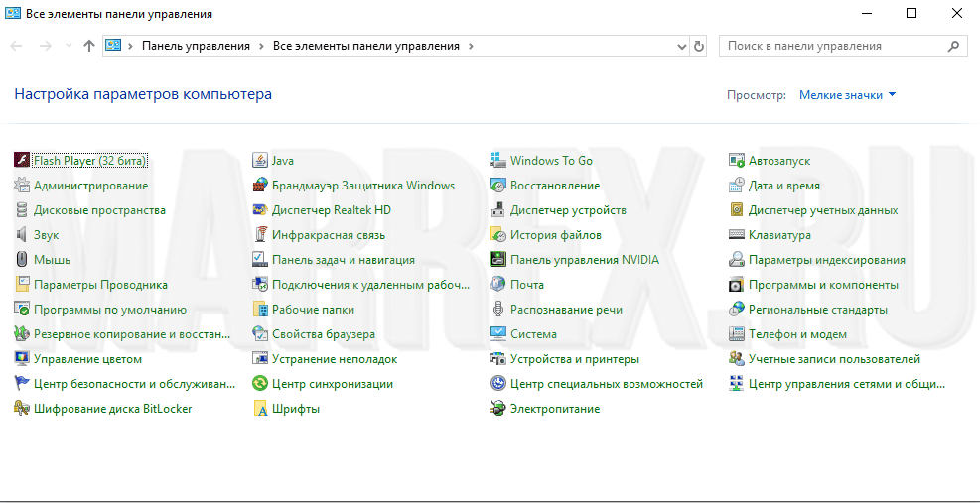This screenshot has width=980, height=503.
Task: Click the Клавиатура keyboard icon
Action: coord(737,235)
